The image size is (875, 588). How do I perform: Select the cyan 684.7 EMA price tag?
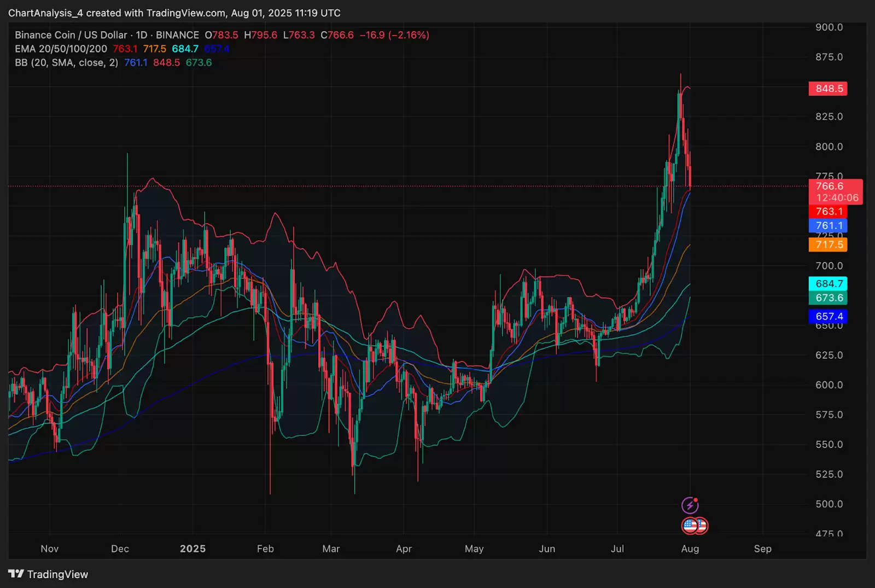point(828,283)
